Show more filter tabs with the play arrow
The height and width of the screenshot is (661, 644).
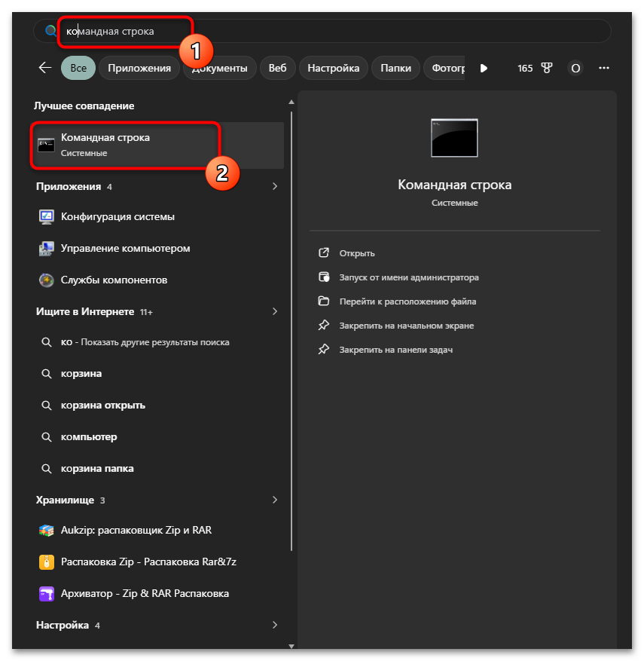pyautogui.click(x=484, y=68)
